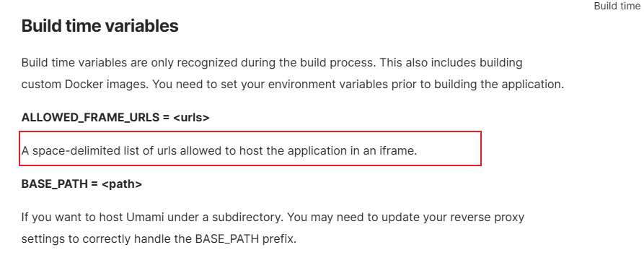
Task: Open the 'Build time' table-of-contents link
Action: tap(617, 7)
